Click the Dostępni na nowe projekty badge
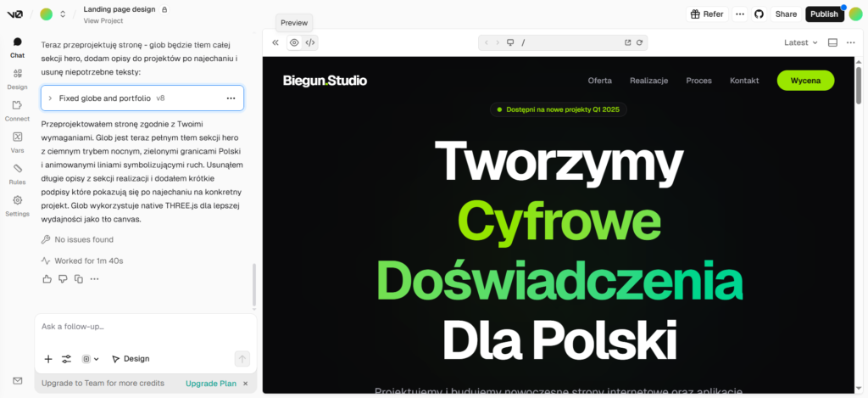The height and width of the screenshot is (398, 868). pos(559,109)
